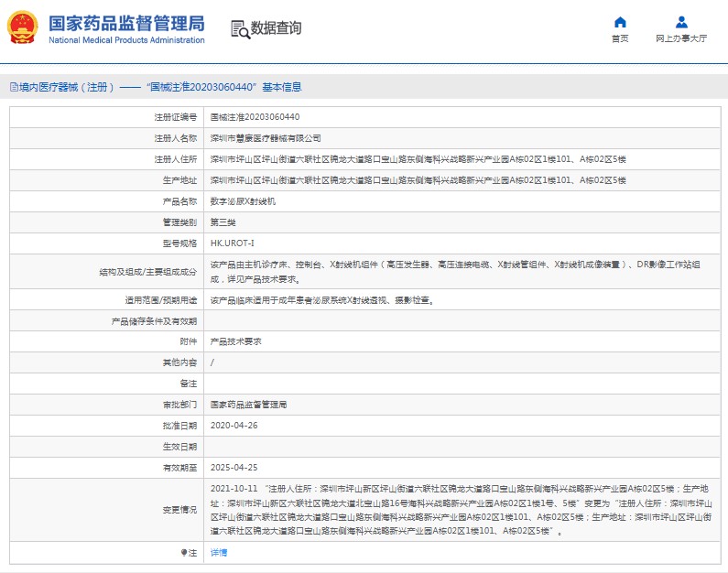Click the 变更情况 row label
This screenshot has width=728, height=573.
pyautogui.click(x=179, y=510)
